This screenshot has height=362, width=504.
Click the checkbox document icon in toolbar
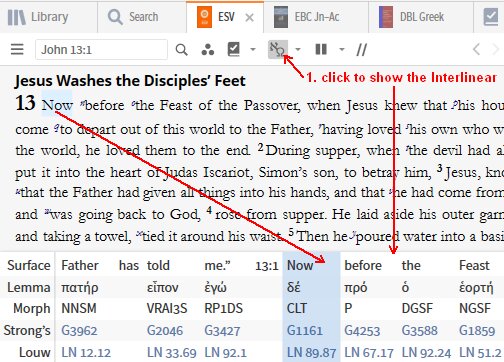pyautogui.click(x=233, y=49)
